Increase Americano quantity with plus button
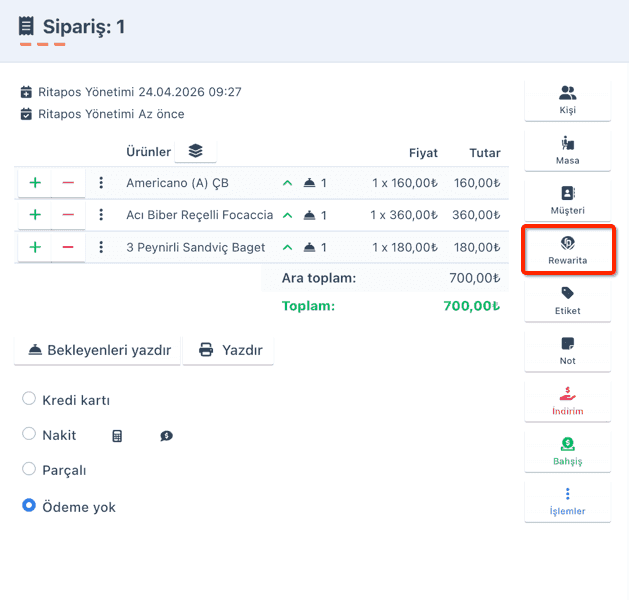This screenshot has width=629, height=600. [x=35, y=183]
